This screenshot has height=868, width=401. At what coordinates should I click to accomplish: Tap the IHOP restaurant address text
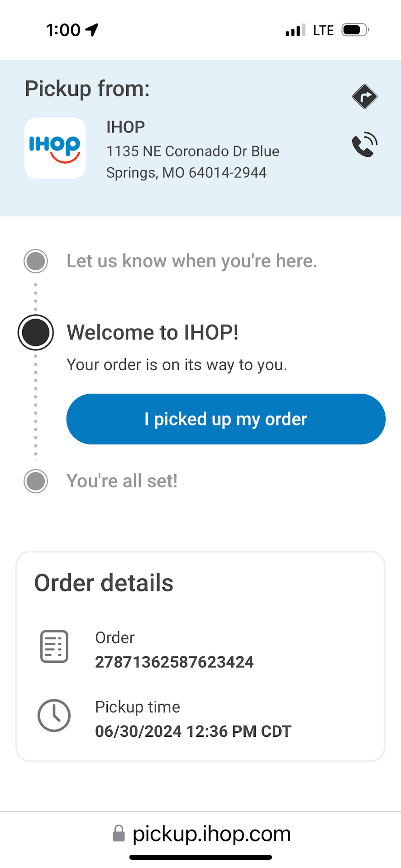click(193, 162)
